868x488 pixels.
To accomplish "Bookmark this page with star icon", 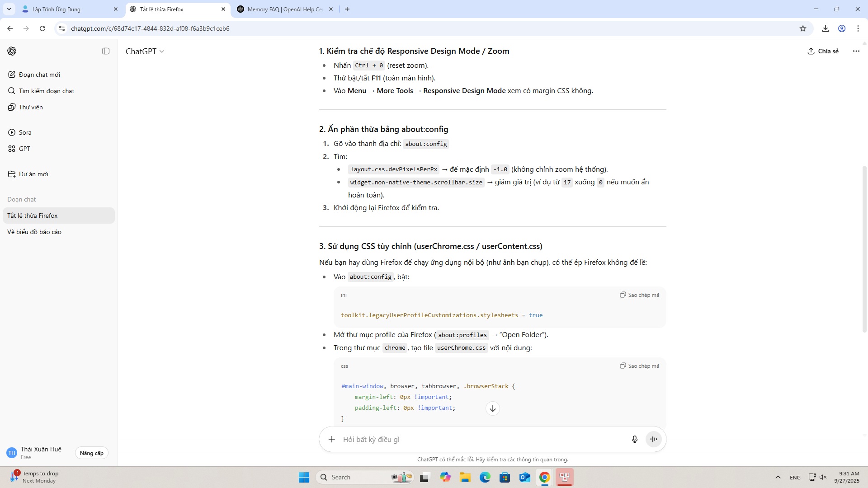I will pyautogui.click(x=802, y=28).
